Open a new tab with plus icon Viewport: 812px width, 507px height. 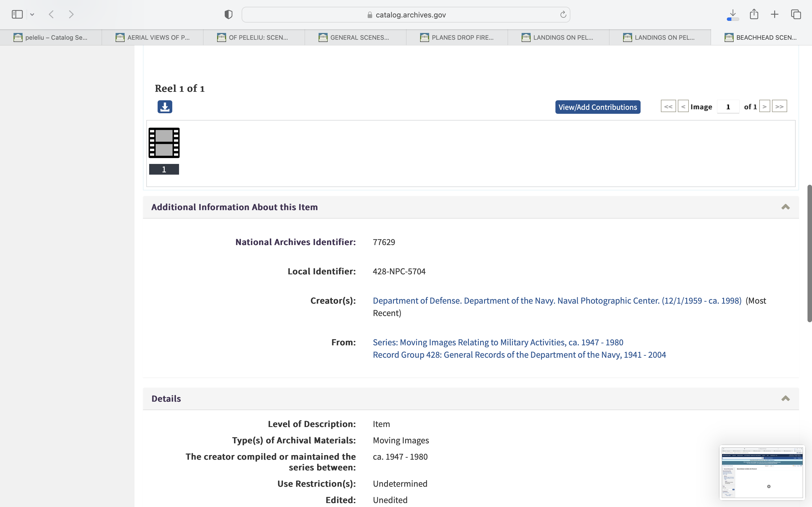coord(775,14)
